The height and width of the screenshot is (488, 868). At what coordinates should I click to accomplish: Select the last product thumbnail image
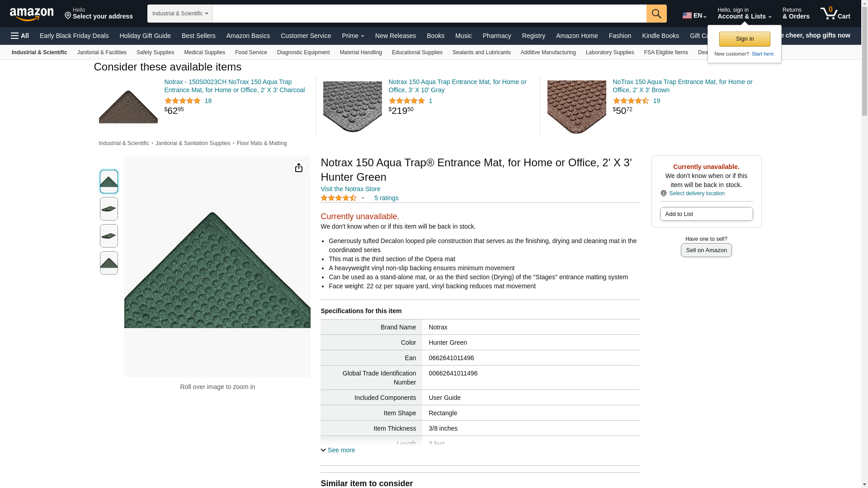click(x=109, y=263)
